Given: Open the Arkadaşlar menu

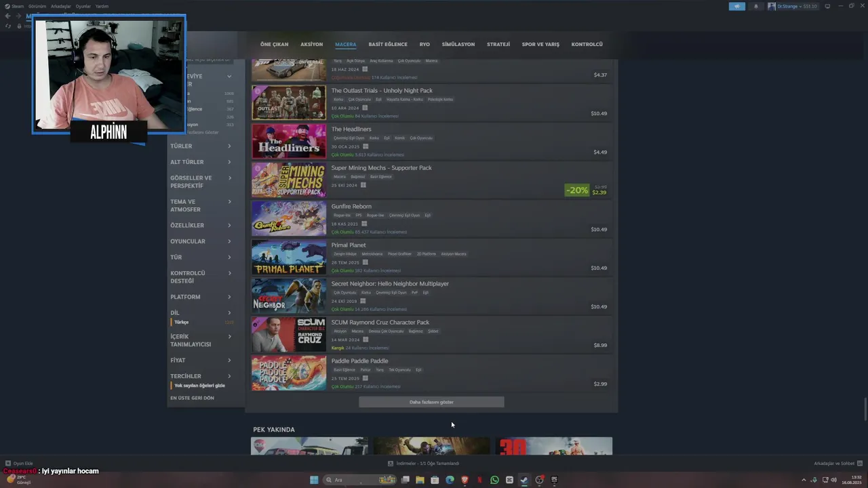Looking at the screenshot, I should pyautogui.click(x=61, y=6).
